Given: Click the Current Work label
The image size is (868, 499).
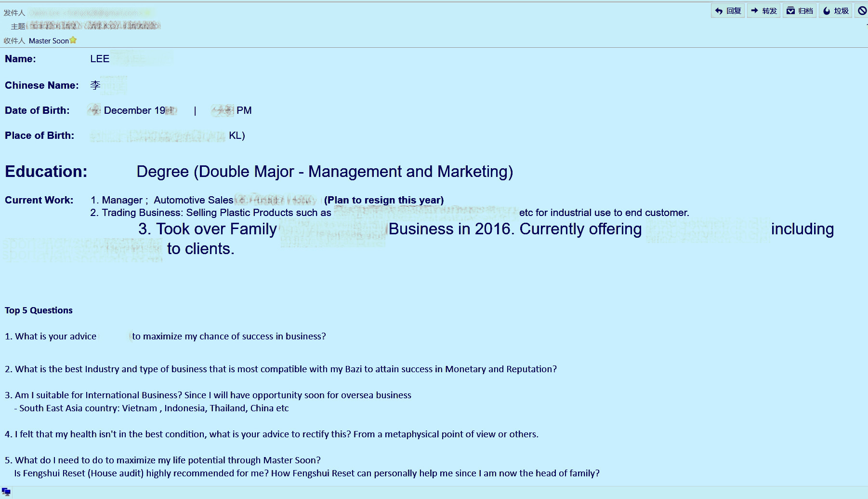Looking at the screenshot, I should pyautogui.click(x=39, y=200).
